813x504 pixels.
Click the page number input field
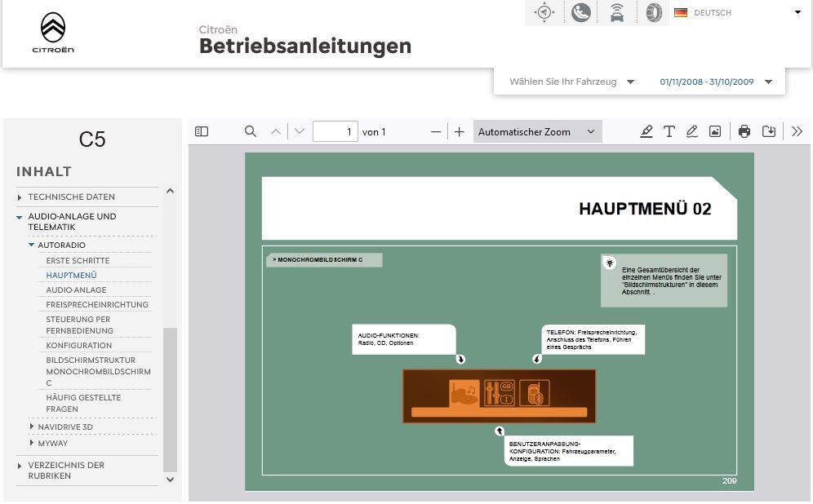(335, 131)
